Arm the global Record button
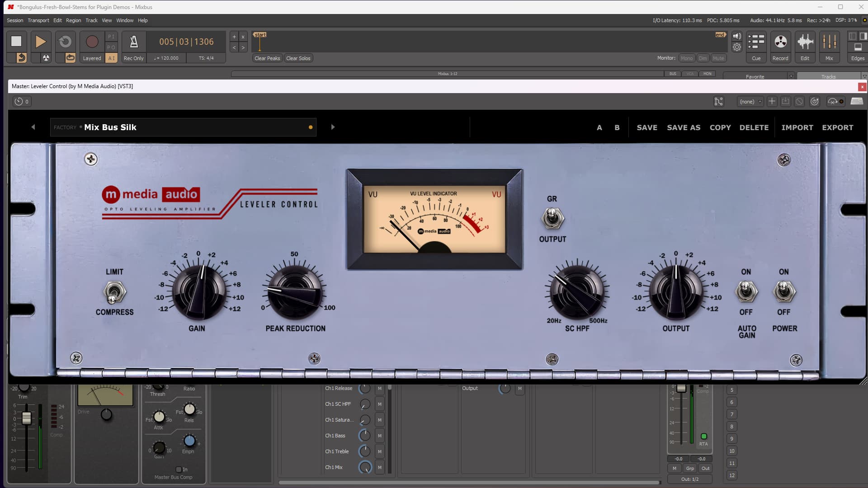This screenshot has height=488, width=868. pos(92,41)
